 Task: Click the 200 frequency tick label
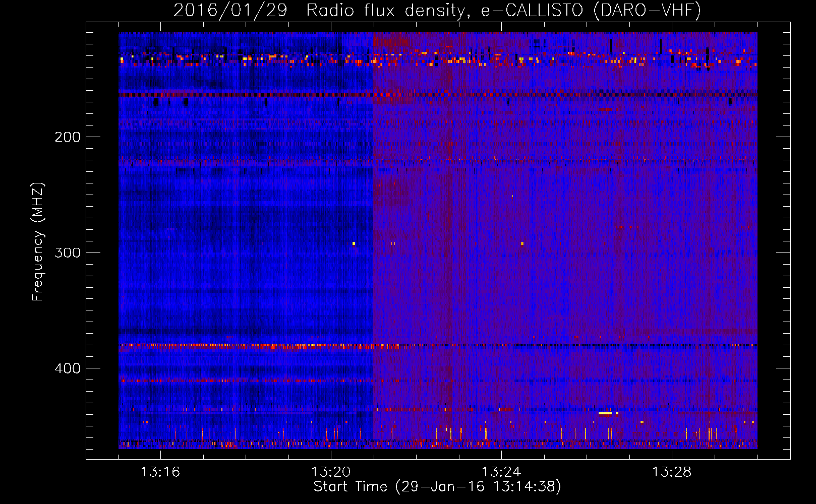(x=68, y=137)
